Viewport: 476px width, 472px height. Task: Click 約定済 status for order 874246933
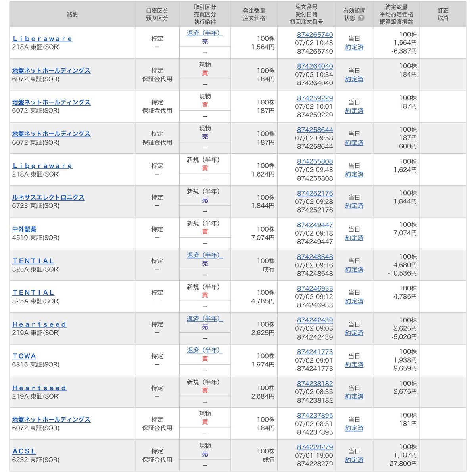tap(354, 301)
